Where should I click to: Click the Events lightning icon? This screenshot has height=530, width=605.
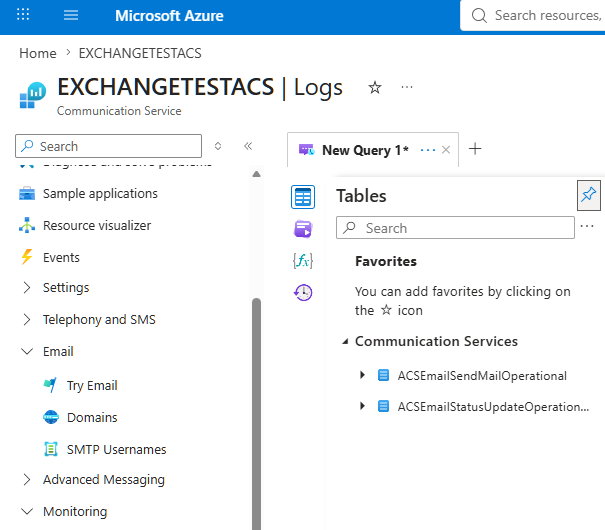pos(27,257)
